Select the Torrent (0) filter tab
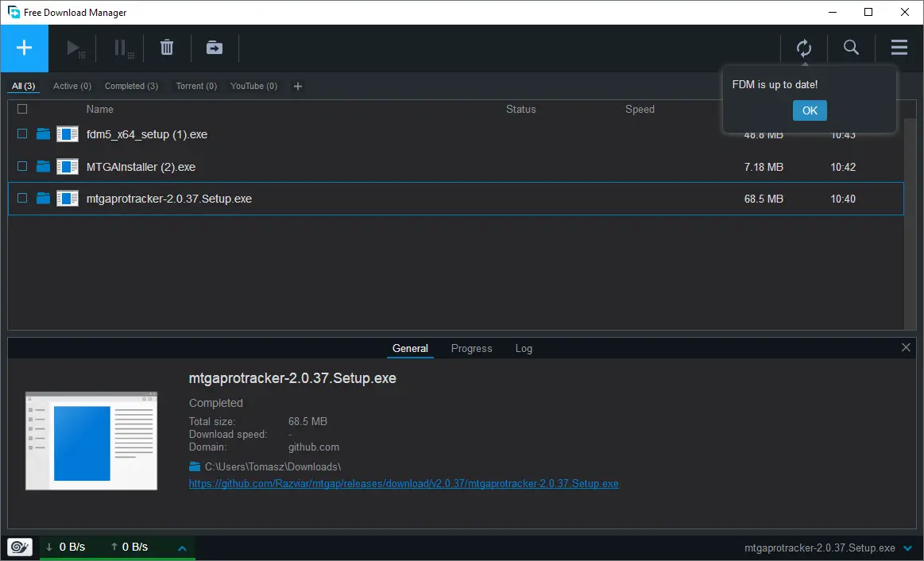 tap(196, 86)
